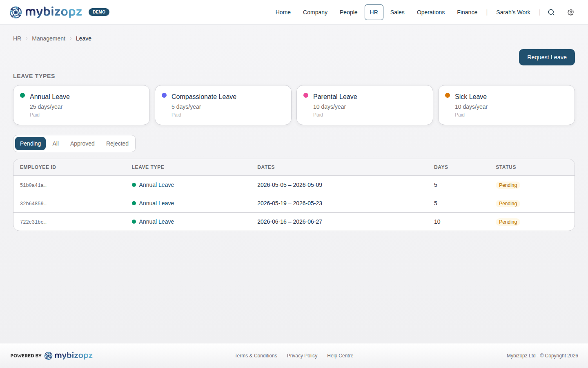The height and width of the screenshot is (368, 588).
Task: Select the Pending filter tab
Action: click(30, 144)
